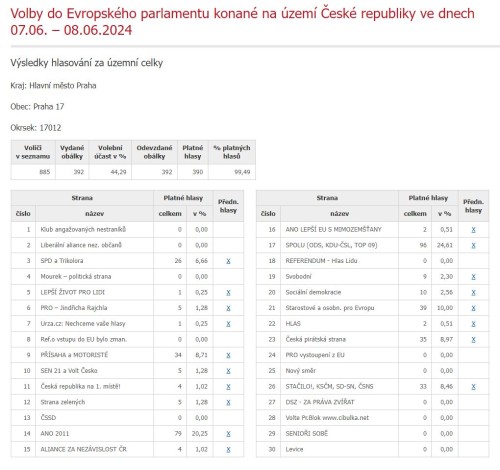Image resolution: width=500 pixels, height=470 pixels.
Task: Open preferential votes X for ANO 2011
Action: click(228, 434)
